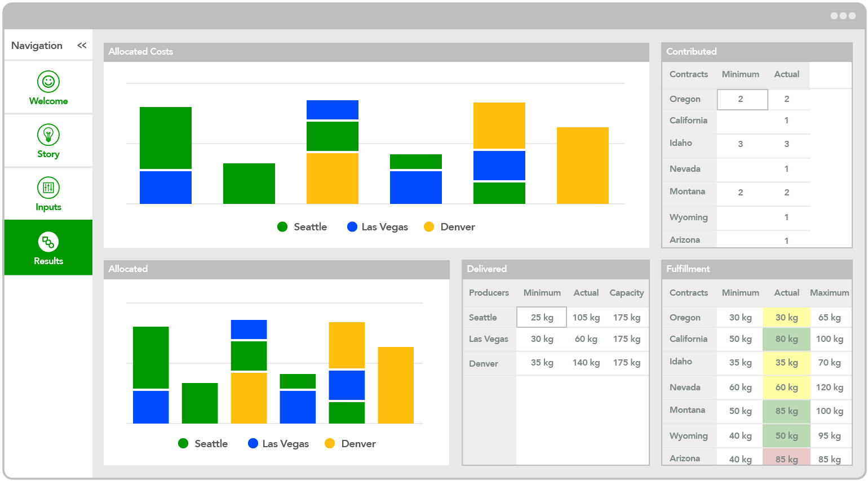868x481 pixels.
Task: Click the Maximum column header in Fulfillment
Action: tap(829, 293)
